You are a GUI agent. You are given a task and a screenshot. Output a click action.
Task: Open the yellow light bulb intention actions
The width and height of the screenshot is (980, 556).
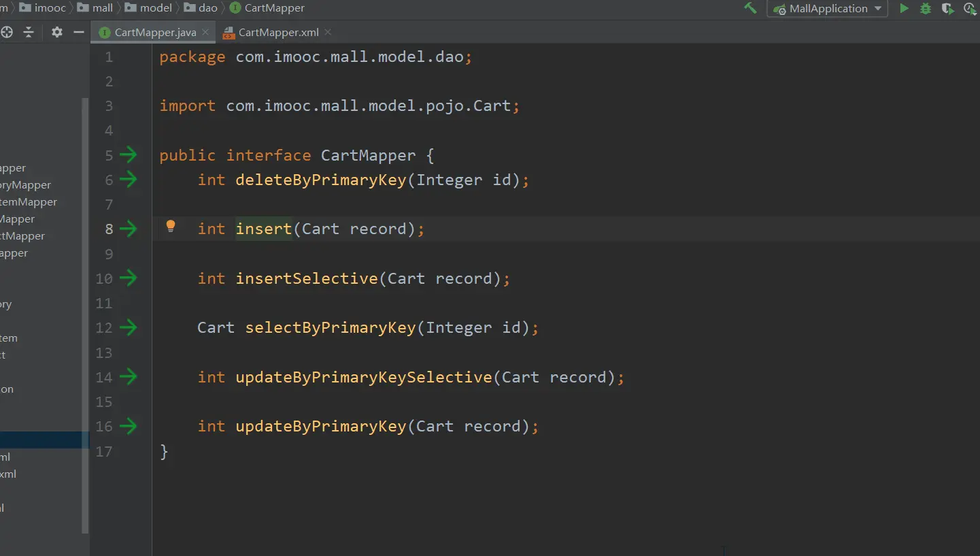171,227
